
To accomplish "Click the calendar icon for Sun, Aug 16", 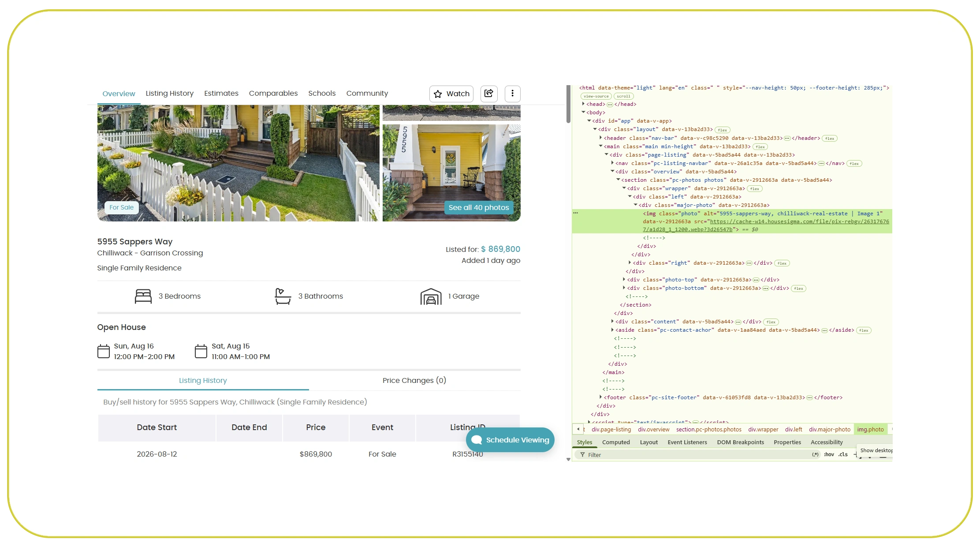I will [104, 351].
